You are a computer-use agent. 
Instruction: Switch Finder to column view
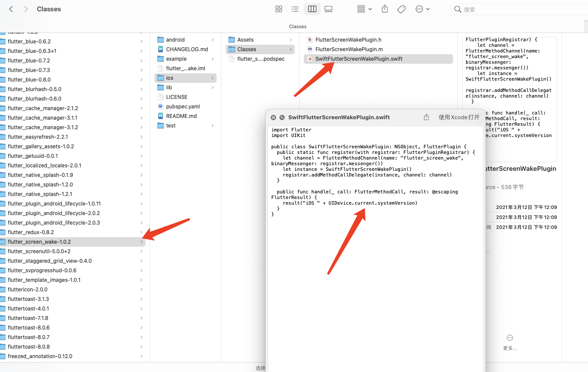(x=312, y=9)
